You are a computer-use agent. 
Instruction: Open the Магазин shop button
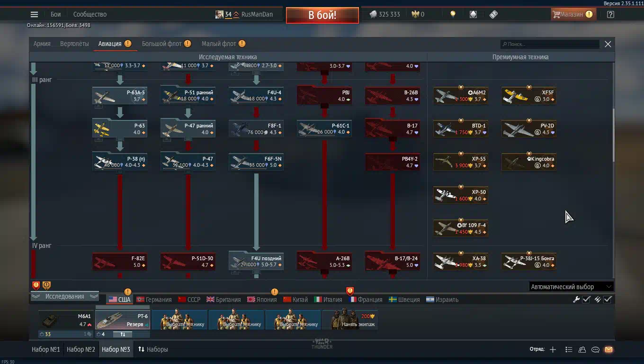572,14
